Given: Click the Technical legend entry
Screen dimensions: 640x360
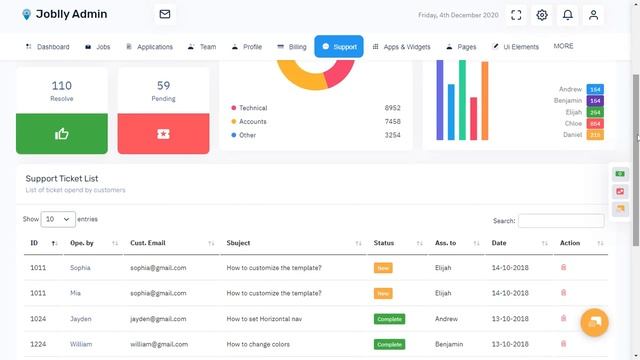Looking at the screenshot, I should click(x=249, y=108).
